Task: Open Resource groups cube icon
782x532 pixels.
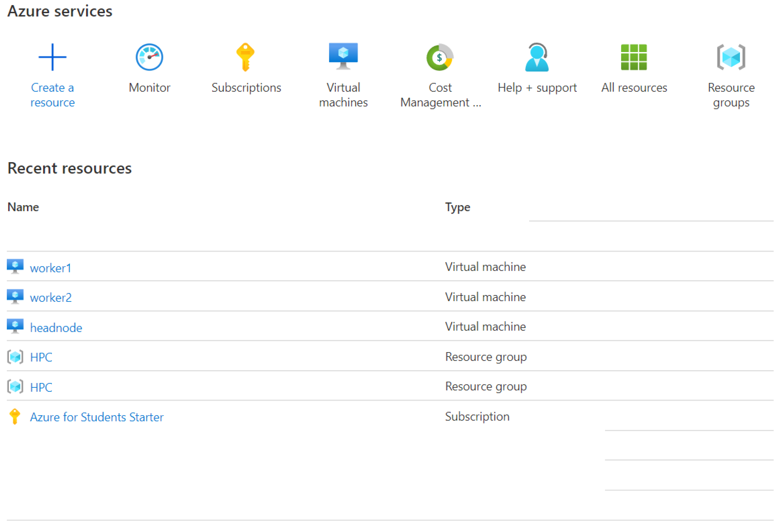Action: tap(731, 57)
